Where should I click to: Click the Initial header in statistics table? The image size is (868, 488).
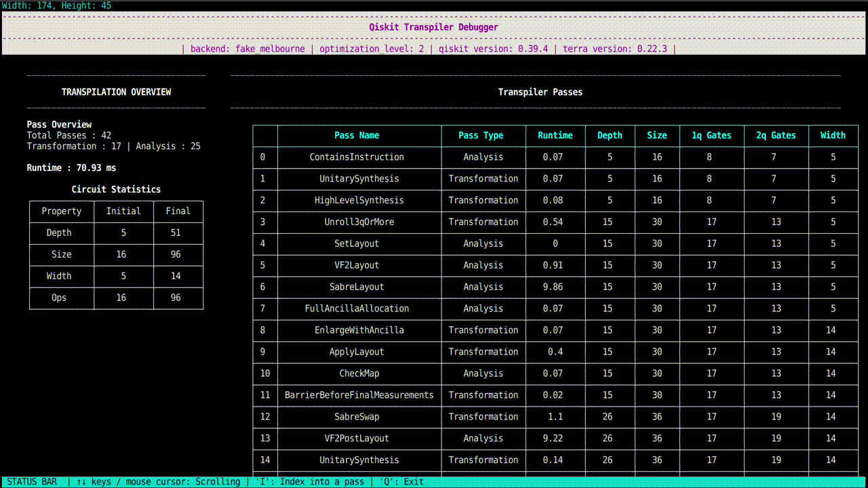pos(123,211)
